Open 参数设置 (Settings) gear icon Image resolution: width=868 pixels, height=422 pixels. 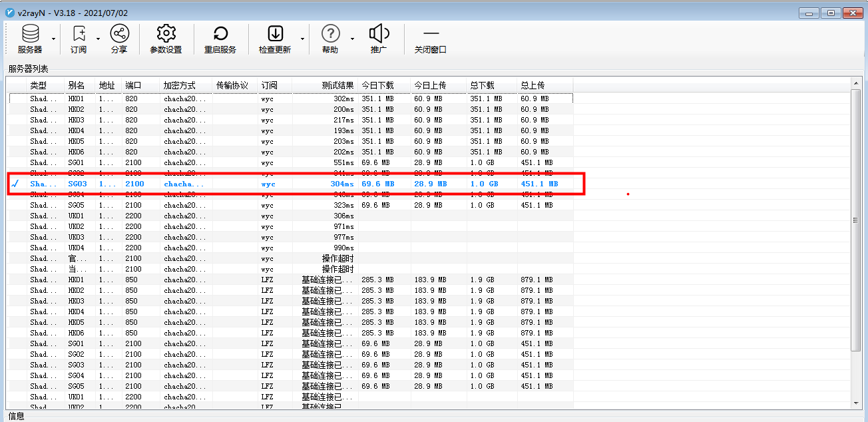(166, 34)
